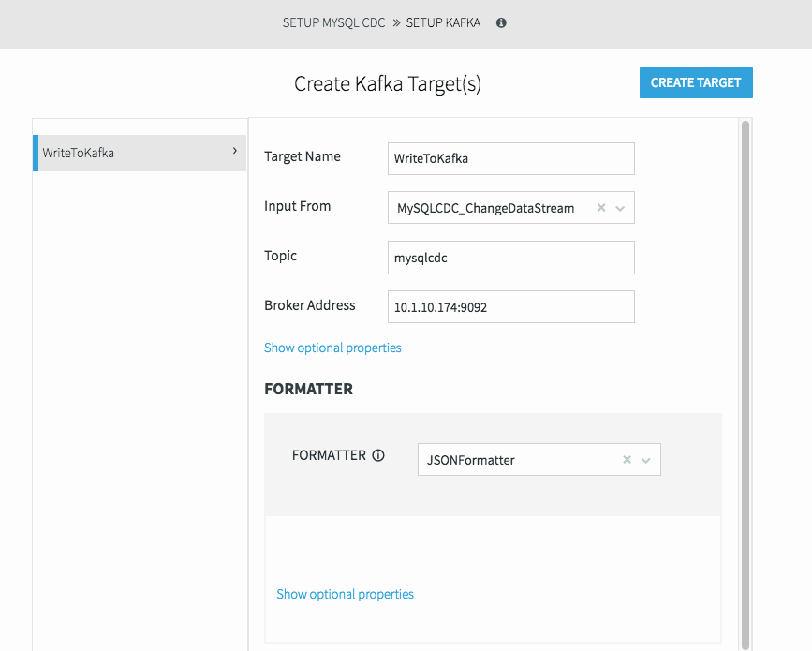Click the Target Name input field
812x651 pixels.
tap(511, 158)
